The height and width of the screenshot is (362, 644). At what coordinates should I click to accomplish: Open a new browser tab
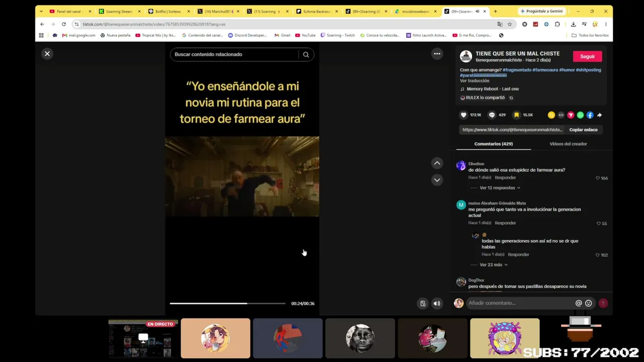click(495, 11)
